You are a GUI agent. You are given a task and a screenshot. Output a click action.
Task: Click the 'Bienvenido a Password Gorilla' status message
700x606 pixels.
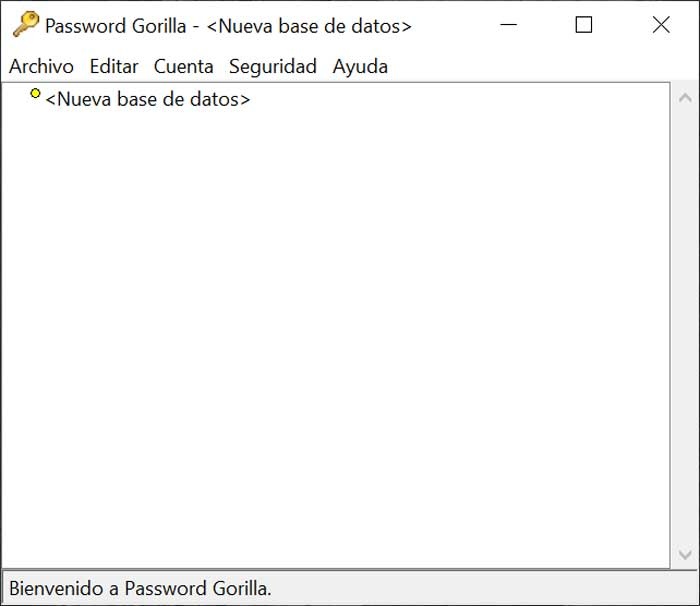tap(140, 588)
